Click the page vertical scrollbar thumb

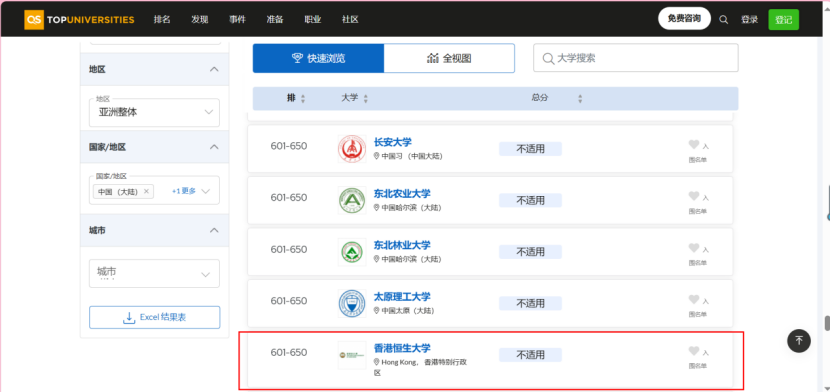[x=827, y=323]
